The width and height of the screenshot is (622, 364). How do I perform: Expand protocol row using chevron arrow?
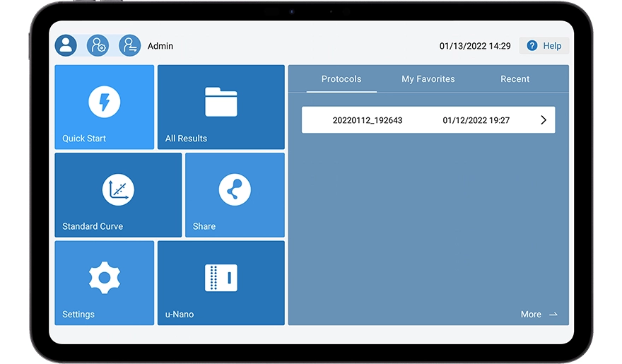click(x=543, y=120)
